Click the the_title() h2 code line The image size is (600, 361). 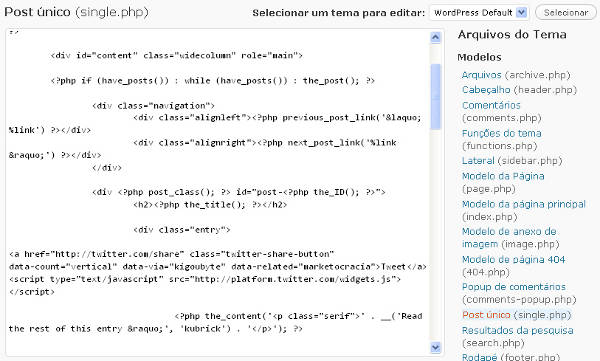[210, 205]
